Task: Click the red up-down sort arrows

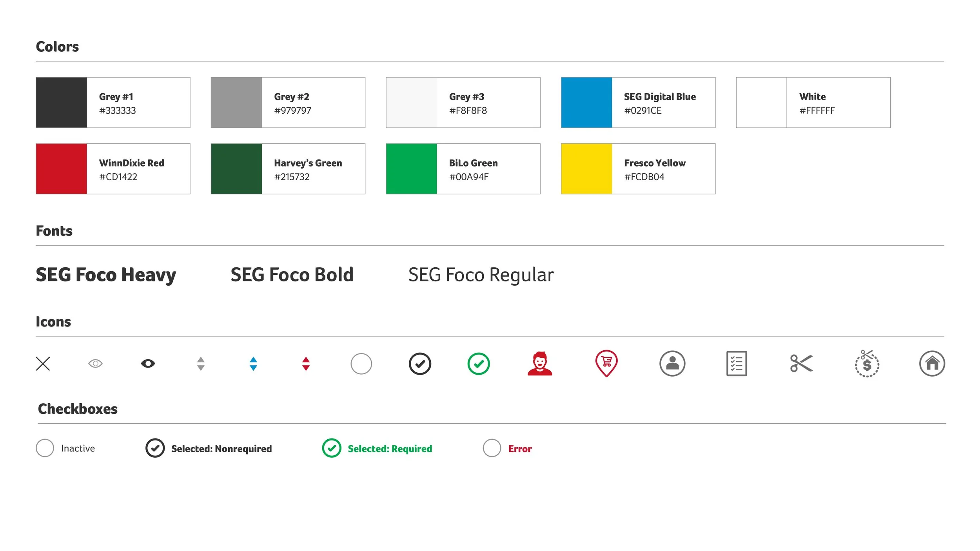Action: (x=306, y=364)
